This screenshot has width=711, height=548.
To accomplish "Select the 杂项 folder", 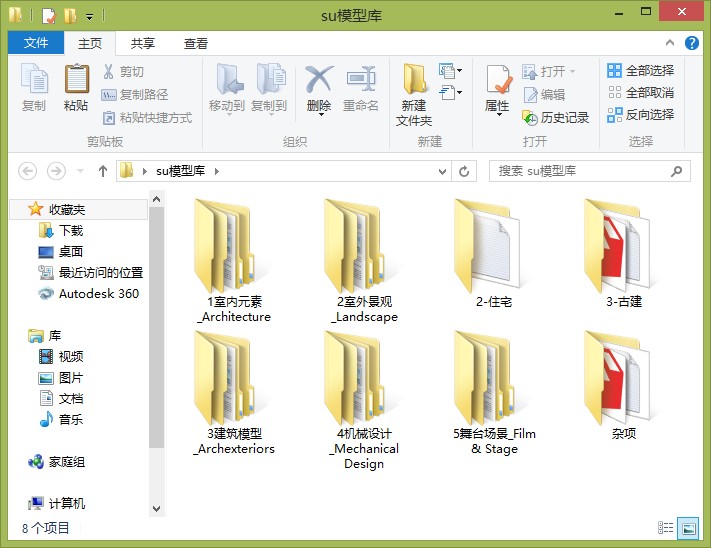I will pyautogui.click(x=623, y=385).
